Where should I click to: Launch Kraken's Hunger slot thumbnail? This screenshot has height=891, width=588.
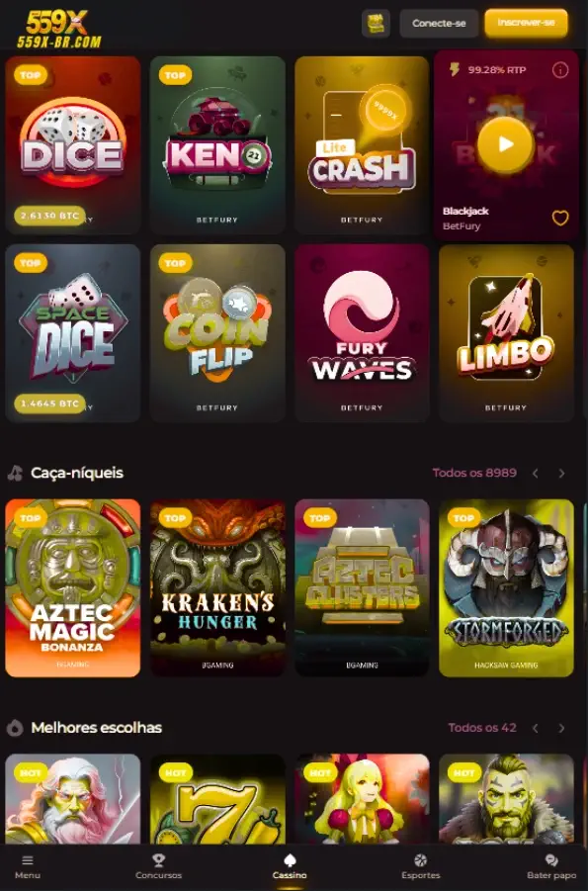coord(217,588)
